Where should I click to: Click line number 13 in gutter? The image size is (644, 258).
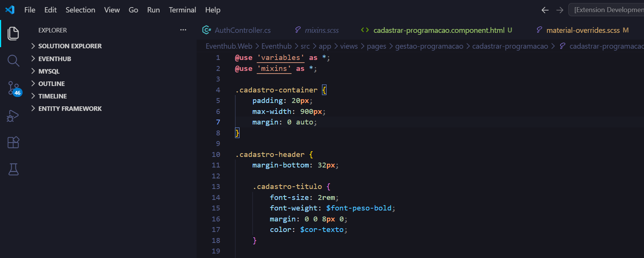point(216,187)
